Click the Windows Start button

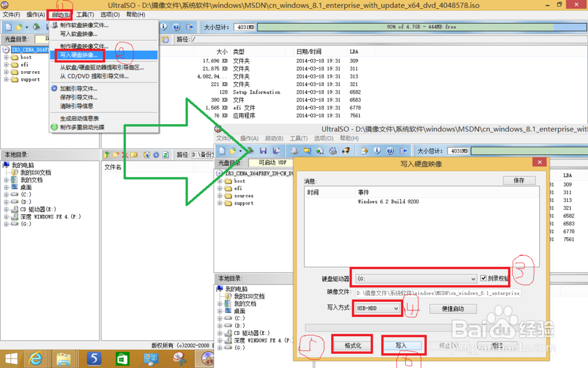[11, 359]
